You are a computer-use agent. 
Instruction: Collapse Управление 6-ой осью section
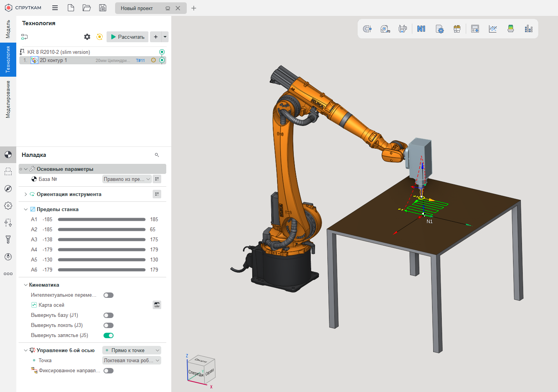click(x=26, y=350)
